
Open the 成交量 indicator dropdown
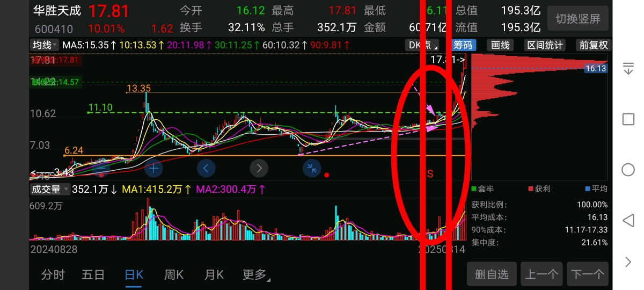[x=50, y=189]
